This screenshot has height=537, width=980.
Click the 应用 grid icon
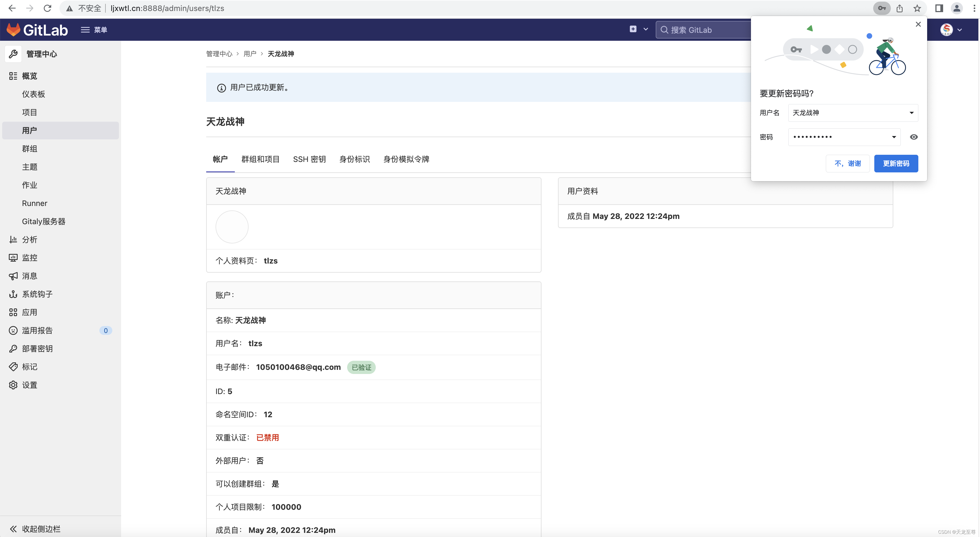(13, 313)
